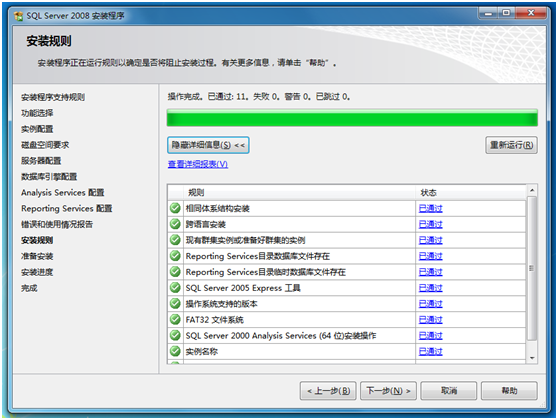Image resolution: width=558 pixels, height=420 pixels.
Task: Select 服务器配置 step in sidebar
Action: click(41, 161)
